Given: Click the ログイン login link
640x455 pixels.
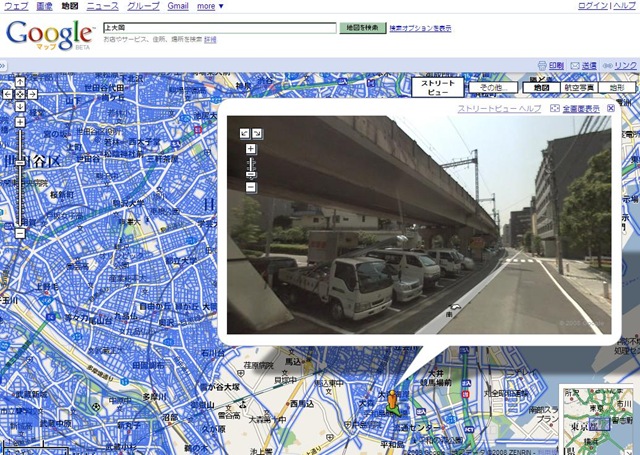Looking at the screenshot, I should tap(593, 6).
